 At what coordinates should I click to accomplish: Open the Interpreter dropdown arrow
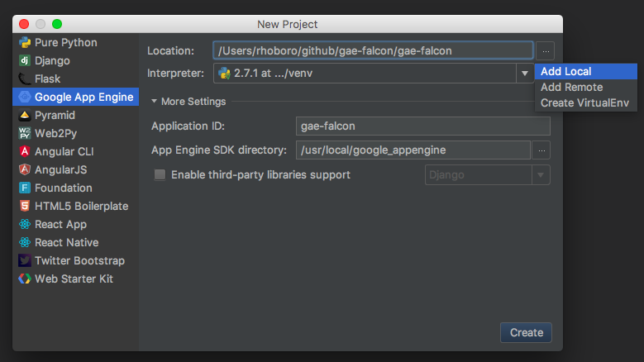[525, 73]
